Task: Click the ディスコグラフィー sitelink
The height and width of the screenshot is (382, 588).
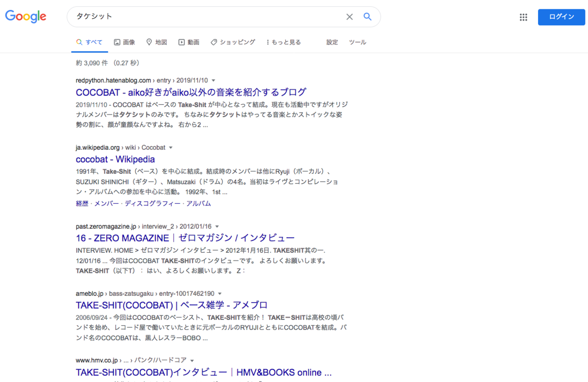Action: pyautogui.click(x=152, y=203)
